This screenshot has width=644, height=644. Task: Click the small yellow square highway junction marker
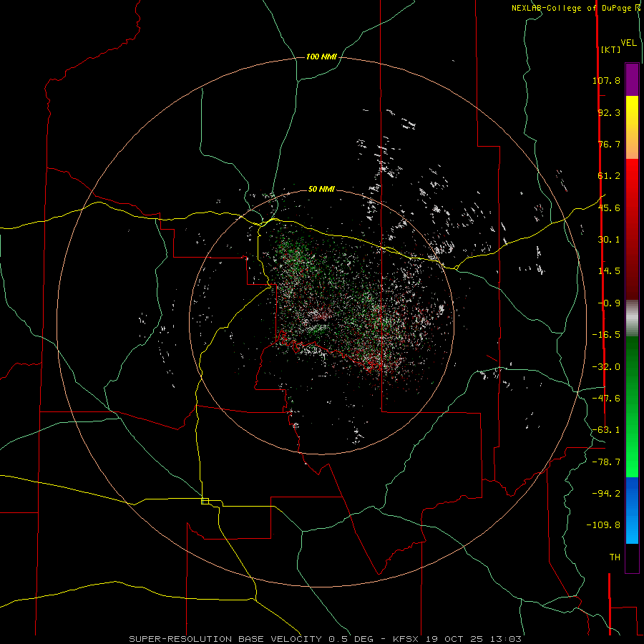point(205,501)
